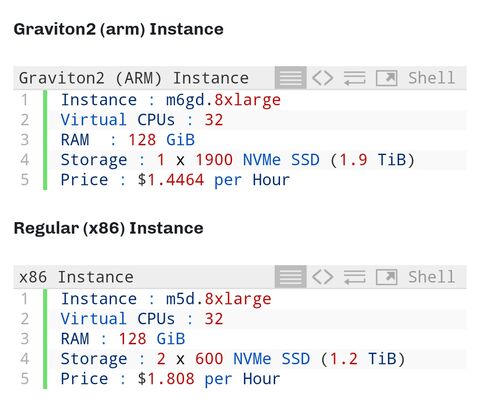Toggle plain code view in x86 block
480x414 pixels.
[x=322, y=277]
